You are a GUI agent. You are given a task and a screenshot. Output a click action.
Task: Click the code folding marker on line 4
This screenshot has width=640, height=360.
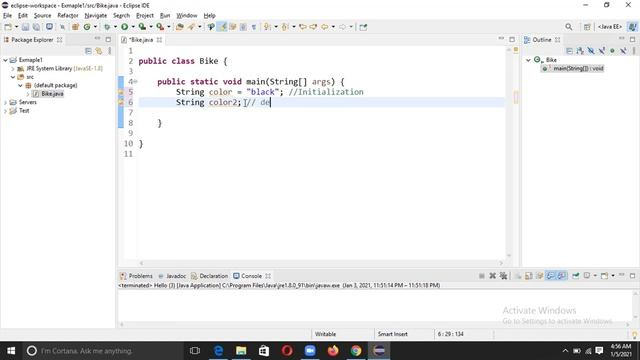136,82
